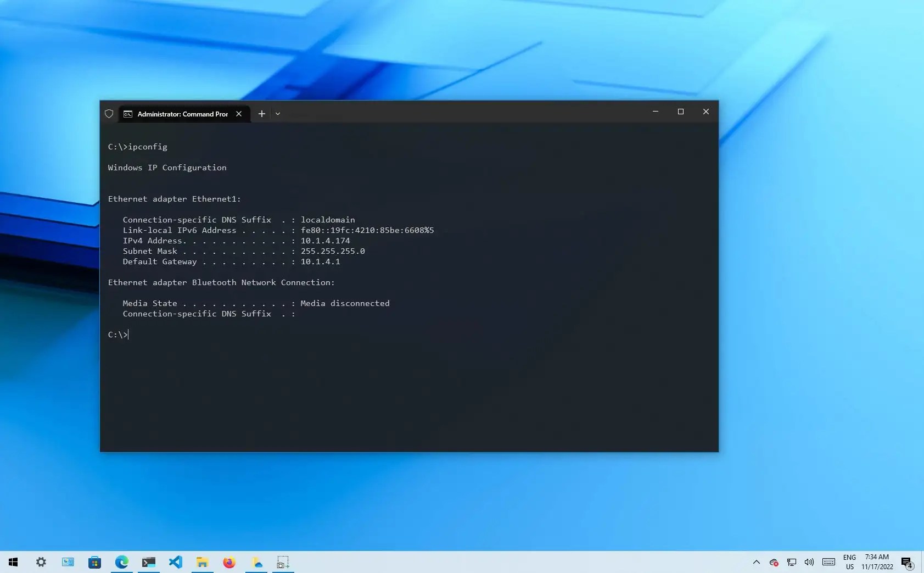The image size is (924, 573).
Task: Check OneDrive sync status in the system tray
Action: (x=774, y=562)
